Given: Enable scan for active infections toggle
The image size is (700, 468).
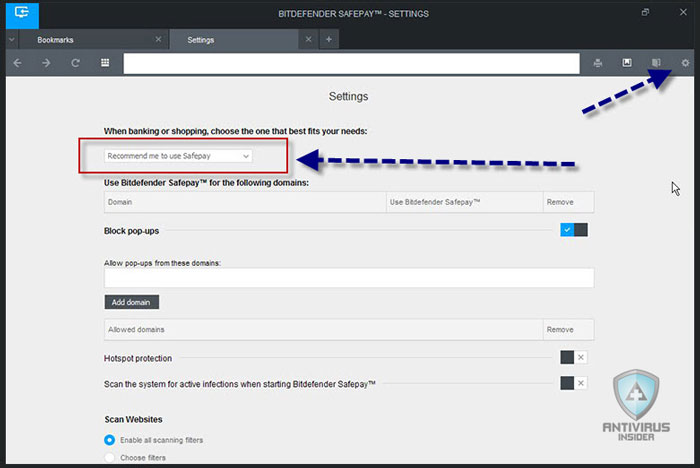Looking at the screenshot, I should click(574, 383).
